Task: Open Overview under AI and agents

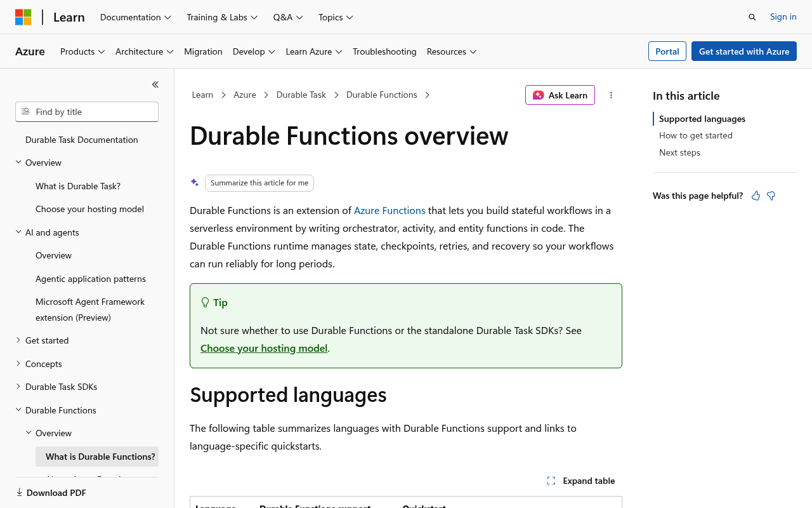Action: coord(54,255)
